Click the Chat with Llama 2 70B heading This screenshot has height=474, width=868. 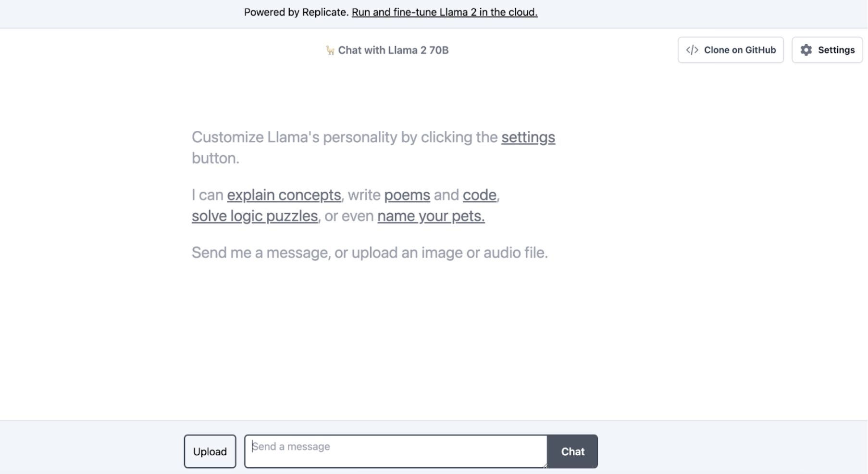click(x=393, y=50)
